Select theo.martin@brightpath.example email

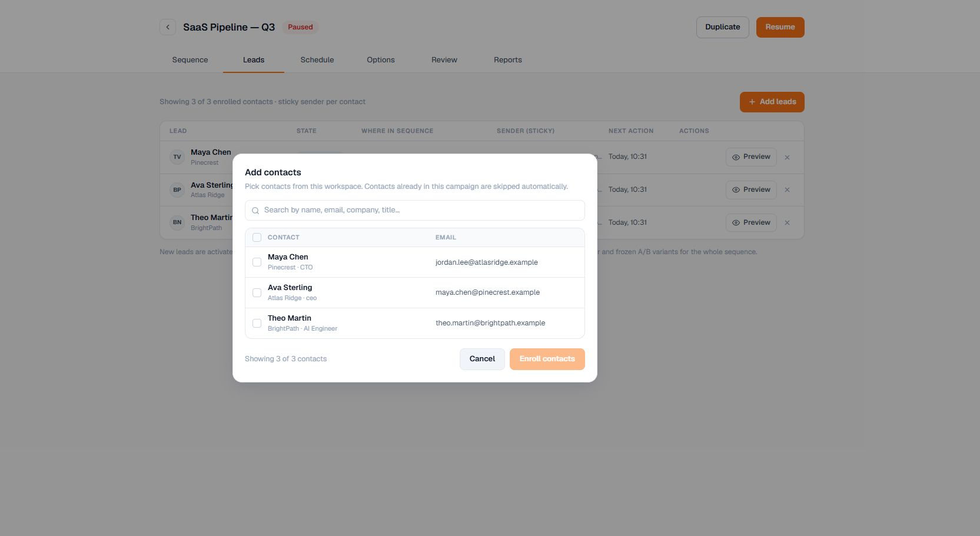click(x=490, y=323)
